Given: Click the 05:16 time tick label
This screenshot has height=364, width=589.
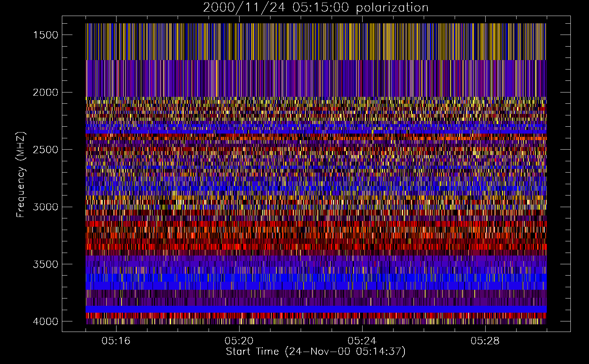Looking at the screenshot, I should pos(116,341).
